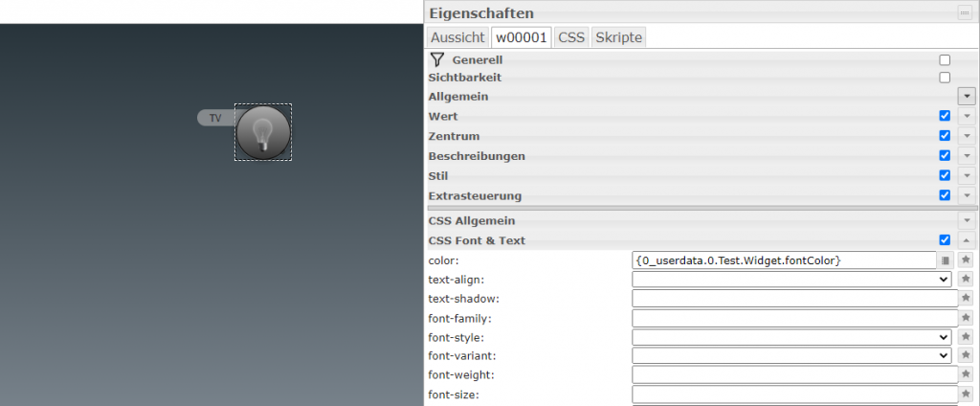The width and height of the screenshot is (980, 406).
Task: Open the color picker button for color
Action: click(946, 259)
